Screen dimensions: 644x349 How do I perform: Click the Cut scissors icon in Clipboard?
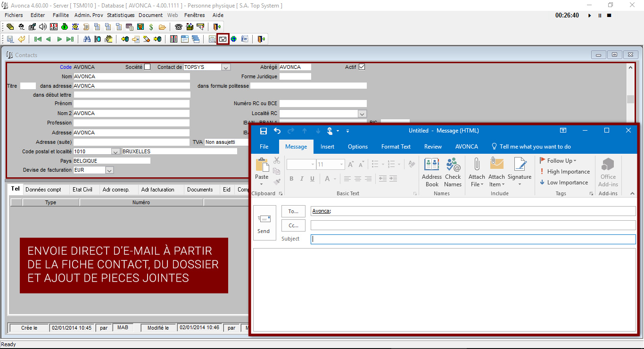[277, 160]
